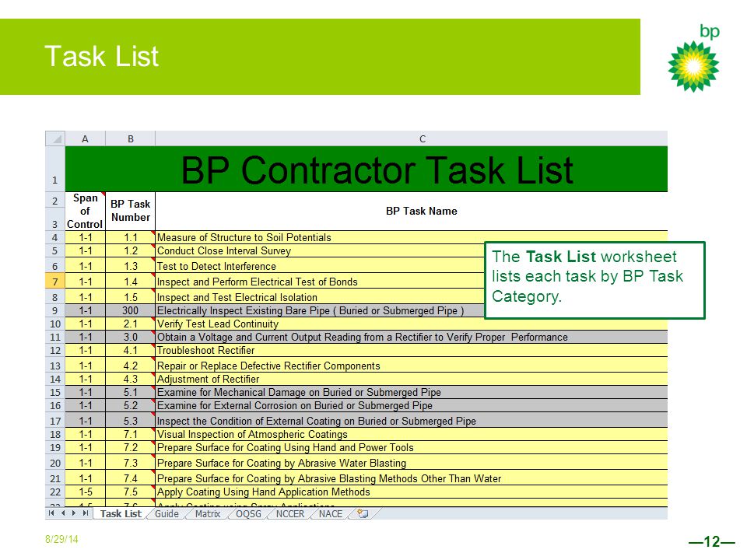Viewport: 747px width, 560px height.
Task: Click the BP Task Number header cell
Action: point(130,211)
